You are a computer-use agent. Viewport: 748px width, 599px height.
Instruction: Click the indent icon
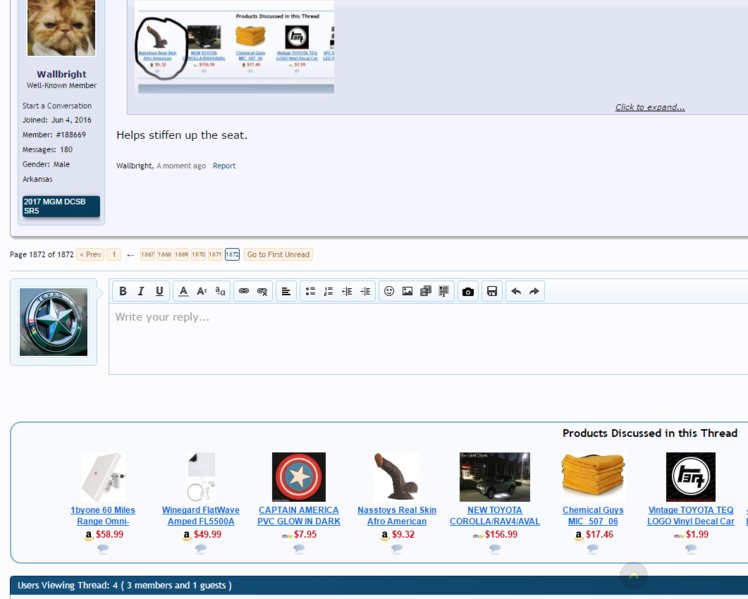(x=365, y=291)
